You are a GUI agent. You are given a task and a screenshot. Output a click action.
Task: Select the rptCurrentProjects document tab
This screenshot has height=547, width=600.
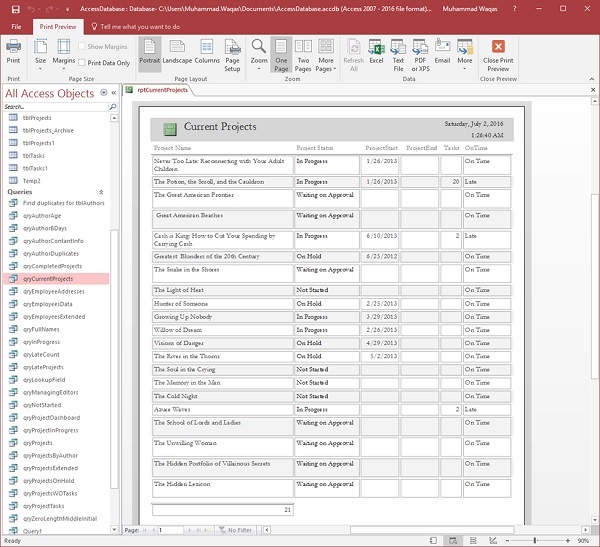tap(161, 90)
